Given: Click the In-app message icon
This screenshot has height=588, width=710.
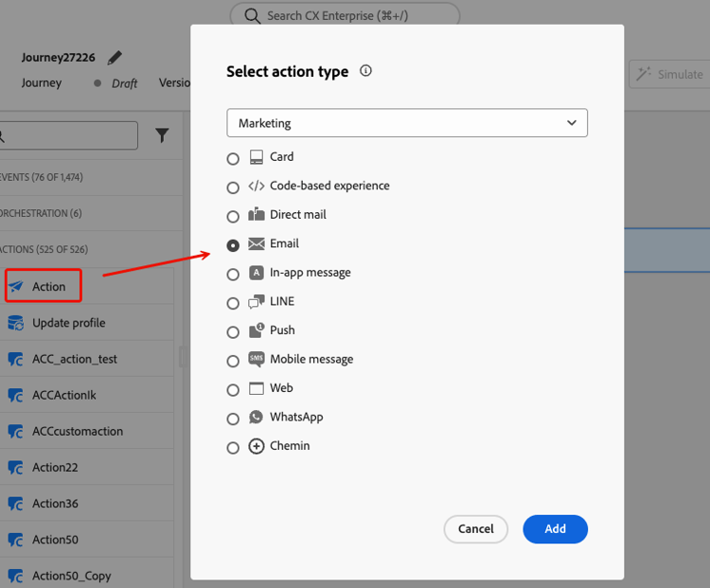Looking at the screenshot, I should (x=257, y=273).
